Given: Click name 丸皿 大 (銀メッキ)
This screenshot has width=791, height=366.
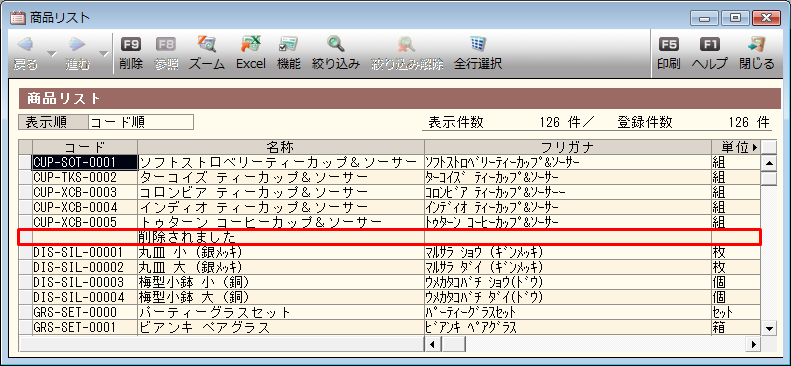Looking at the screenshot, I should (x=191, y=267).
